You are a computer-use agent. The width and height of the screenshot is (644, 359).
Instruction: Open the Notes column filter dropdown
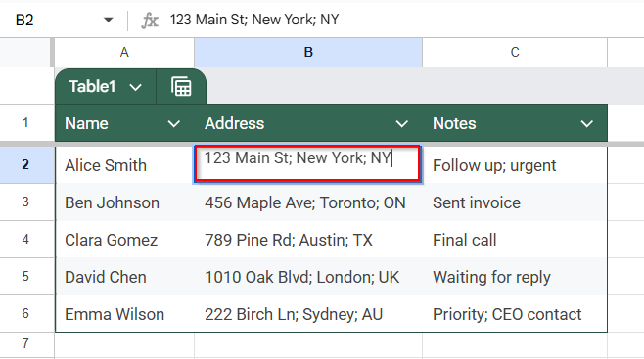pyautogui.click(x=586, y=123)
